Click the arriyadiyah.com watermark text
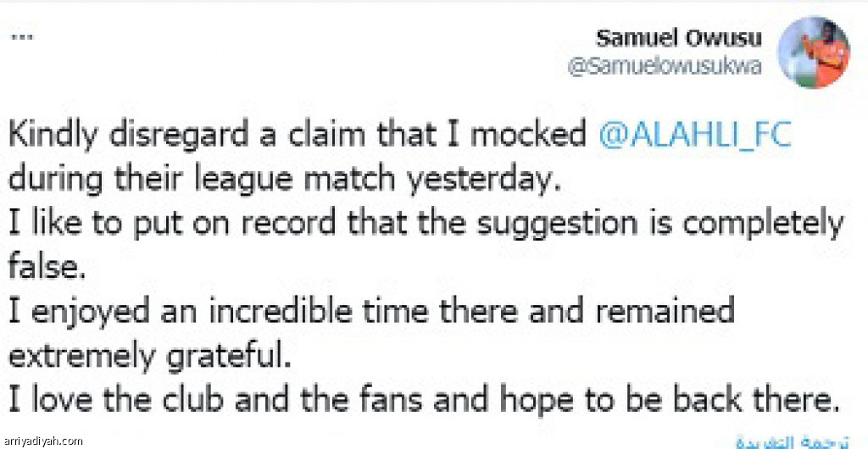This screenshot has width=868, height=449. 43,441
